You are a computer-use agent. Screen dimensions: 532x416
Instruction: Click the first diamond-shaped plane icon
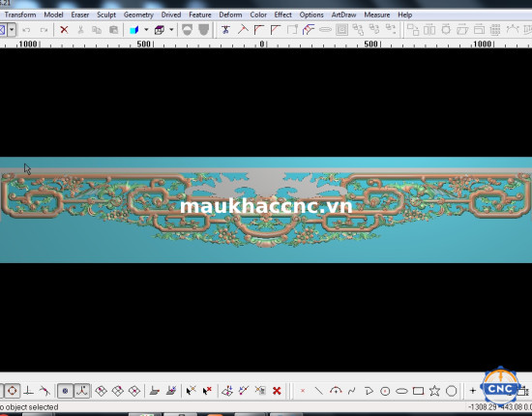pos(102,391)
